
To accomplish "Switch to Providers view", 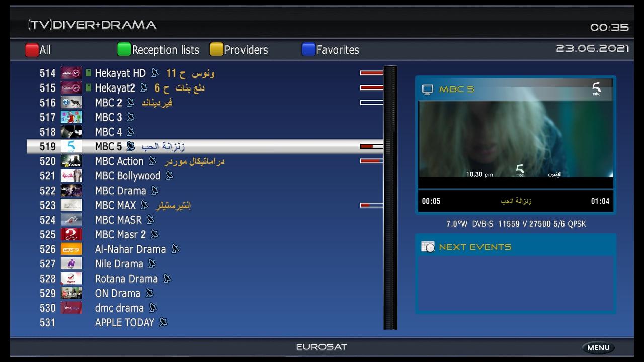I will point(246,50).
